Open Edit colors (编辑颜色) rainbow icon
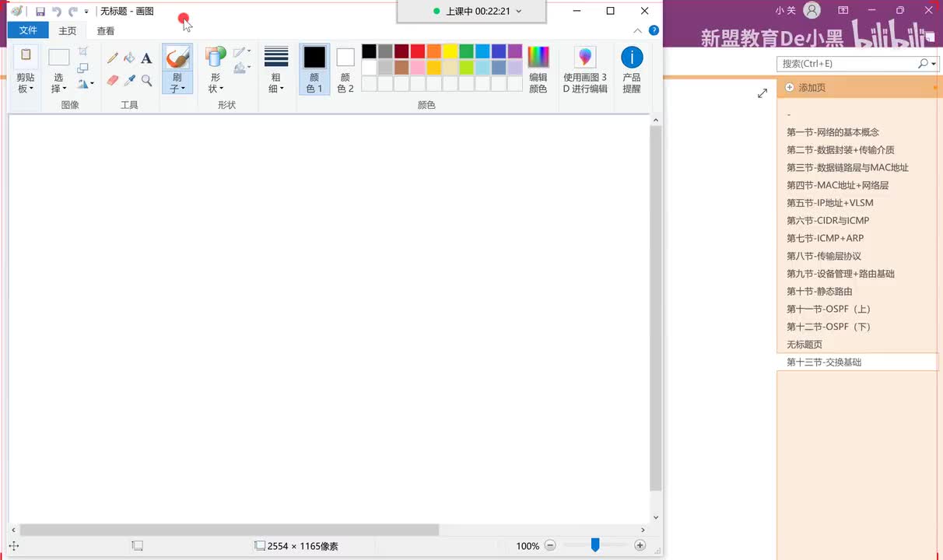The height and width of the screenshot is (560, 943). [x=538, y=57]
